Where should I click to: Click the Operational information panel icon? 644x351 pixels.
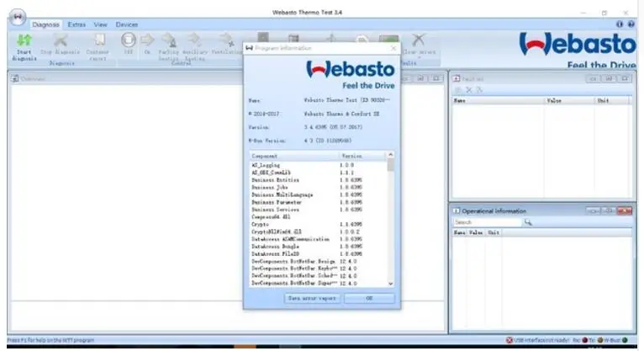click(457, 210)
